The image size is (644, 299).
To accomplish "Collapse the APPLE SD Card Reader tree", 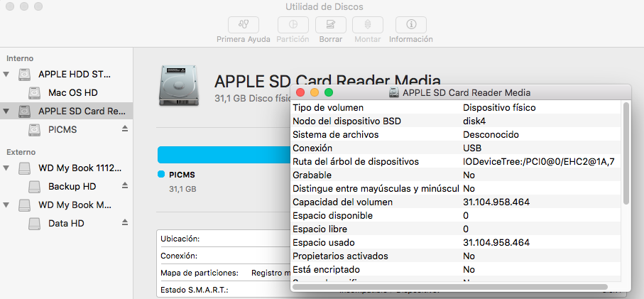I will point(7,111).
